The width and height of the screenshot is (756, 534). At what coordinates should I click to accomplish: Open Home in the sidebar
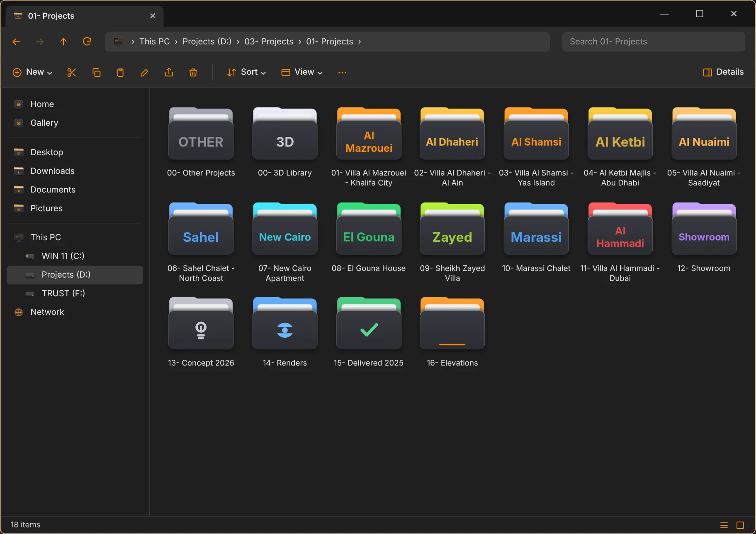[x=75, y=104]
